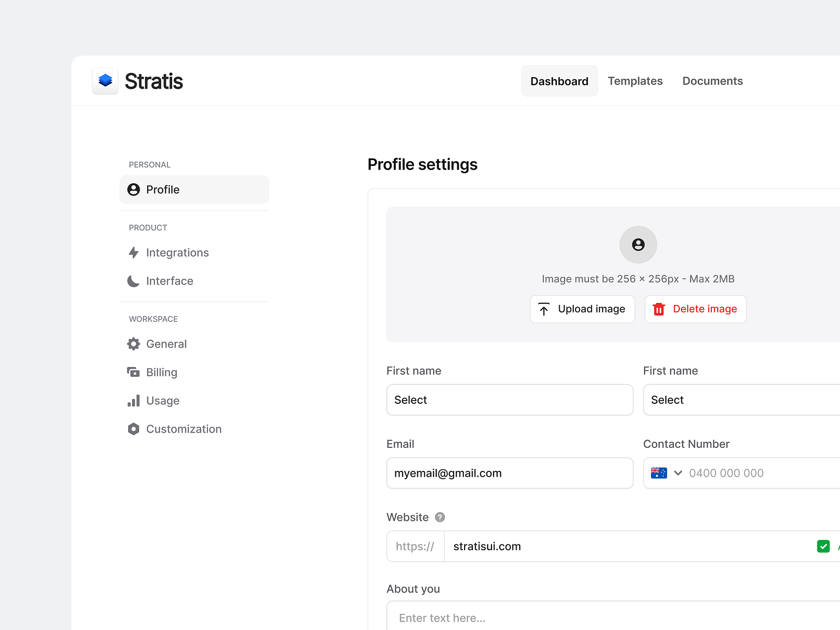Select Dashboard in the top navigation
Image resolution: width=840 pixels, height=630 pixels.
[x=559, y=81]
